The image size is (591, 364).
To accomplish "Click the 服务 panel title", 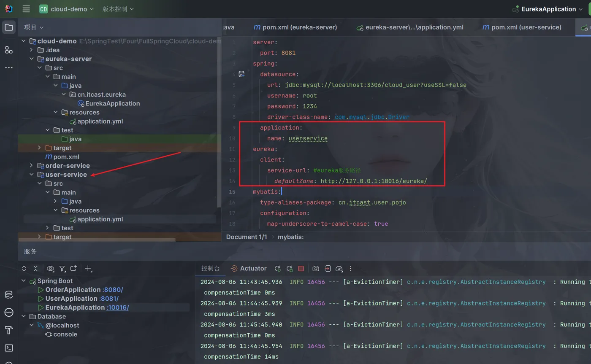I will 30,251.
